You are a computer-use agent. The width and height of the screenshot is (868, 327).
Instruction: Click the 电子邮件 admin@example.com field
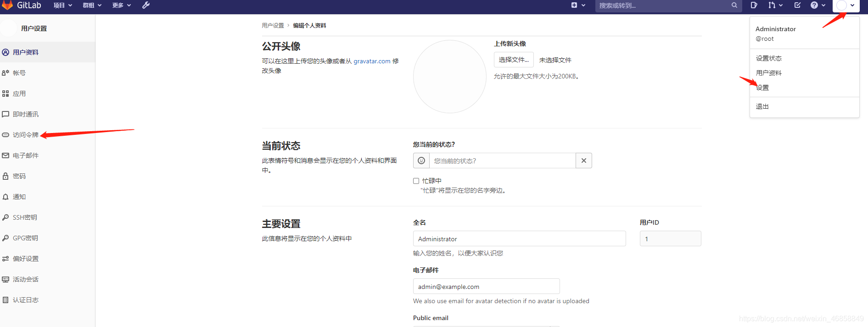[486, 286]
